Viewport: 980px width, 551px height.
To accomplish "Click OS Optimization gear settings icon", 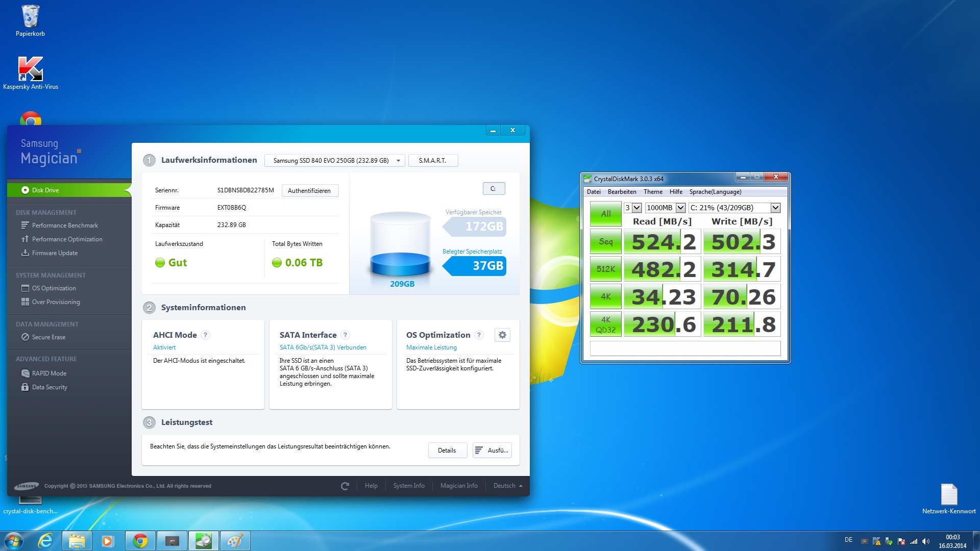I will pos(502,335).
